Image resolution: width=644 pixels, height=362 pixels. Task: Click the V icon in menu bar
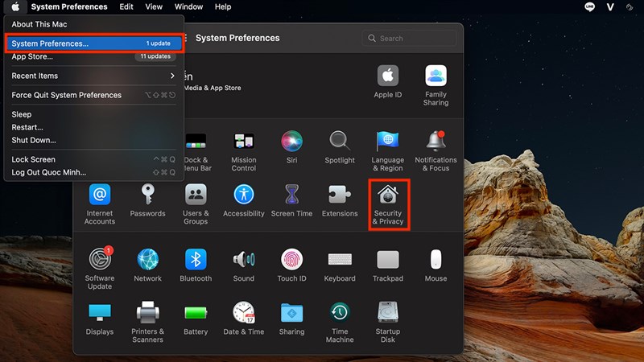pos(610,6)
